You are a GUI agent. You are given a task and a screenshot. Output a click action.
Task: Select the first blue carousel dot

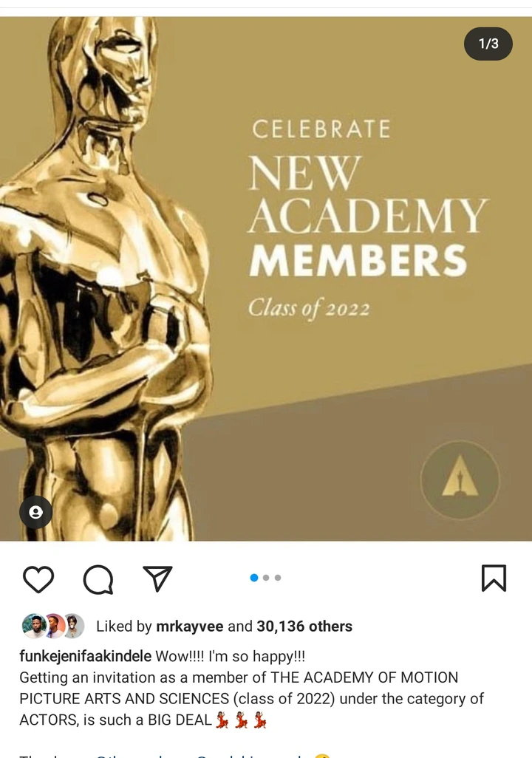point(254,578)
